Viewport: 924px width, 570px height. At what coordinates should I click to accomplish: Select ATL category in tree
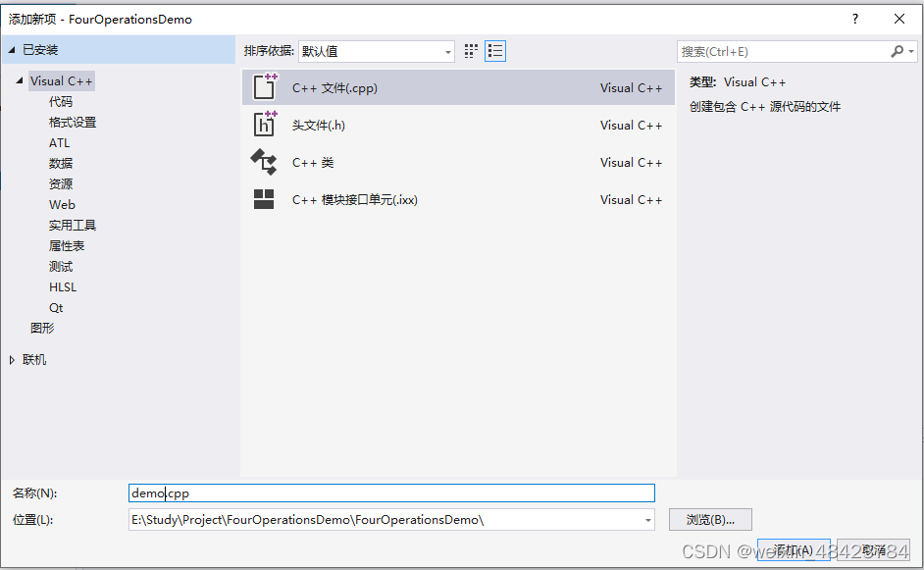tap(60, 143)
